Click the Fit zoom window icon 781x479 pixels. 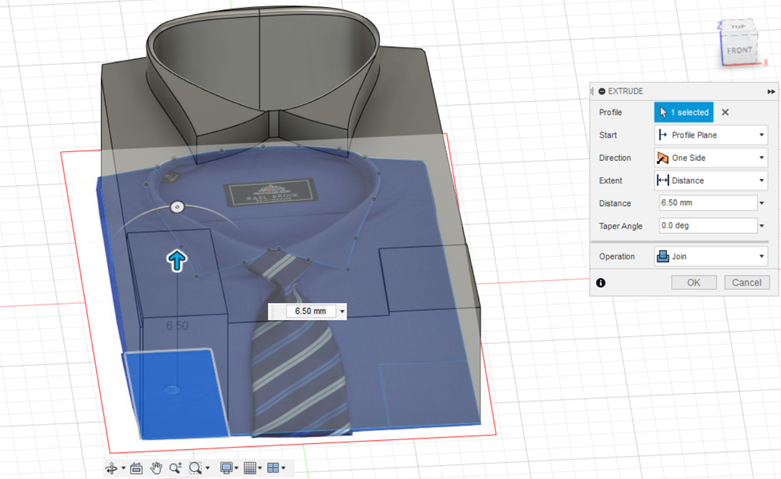pyautogui.click(x=196, y=467)
